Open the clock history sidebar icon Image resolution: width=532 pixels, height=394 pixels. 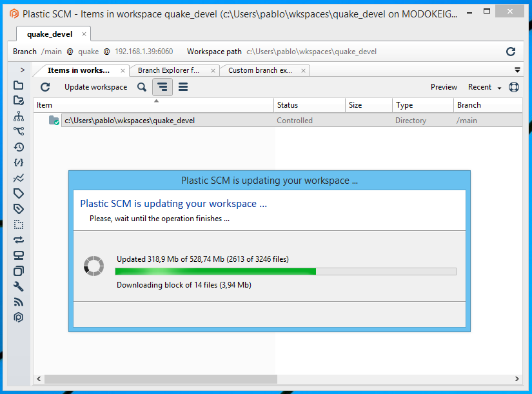coord(18,147)
